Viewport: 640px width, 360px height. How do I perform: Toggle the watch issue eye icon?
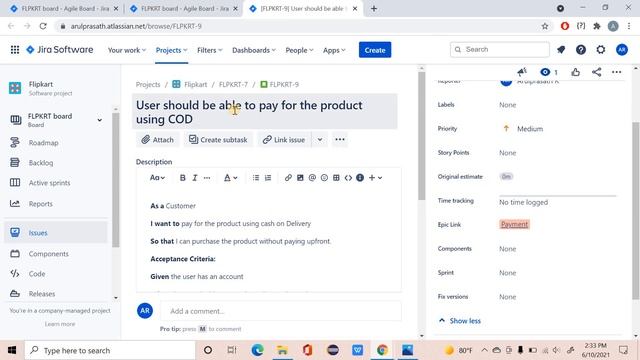click(x=545, y=72)
